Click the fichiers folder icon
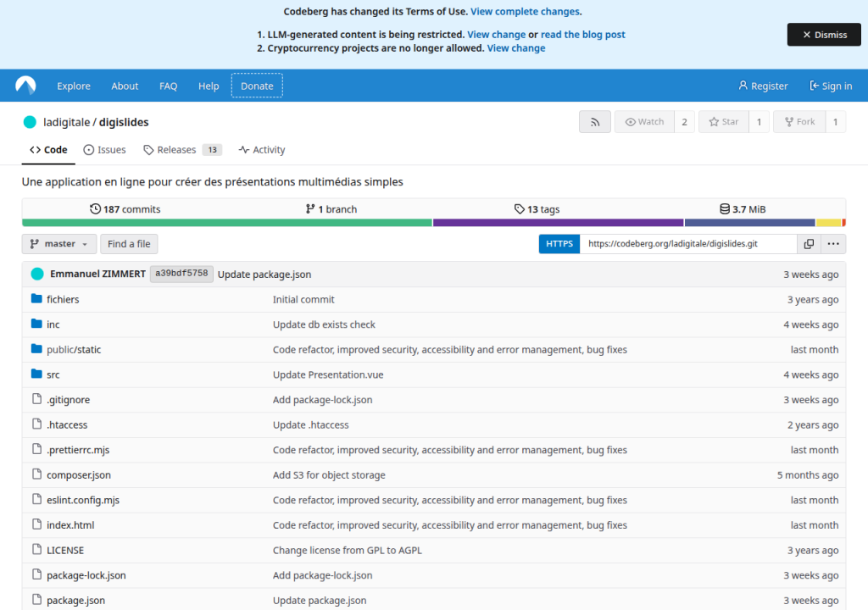This screenshot has width=868, height=610. pyautogui.click(x=36, y=299)
